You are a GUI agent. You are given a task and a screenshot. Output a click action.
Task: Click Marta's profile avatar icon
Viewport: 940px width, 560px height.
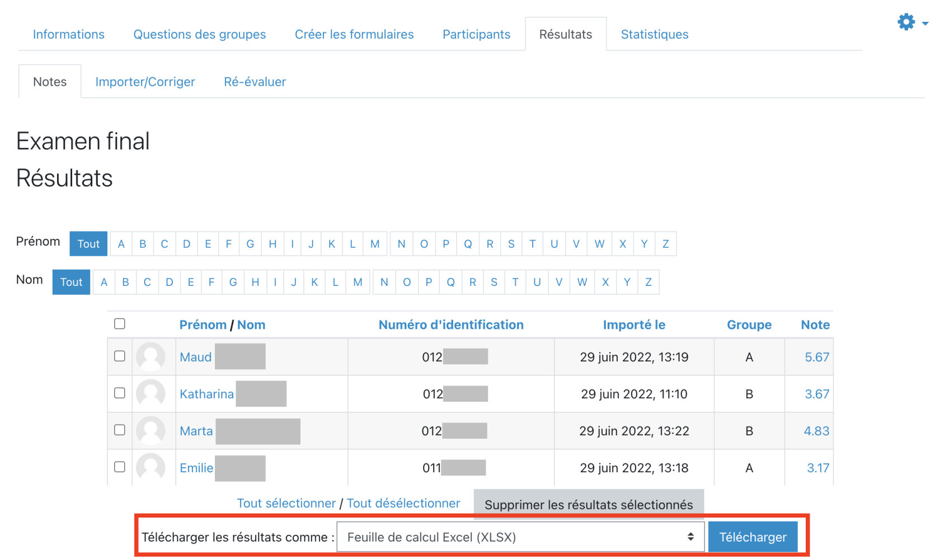(x=151, y=431)
